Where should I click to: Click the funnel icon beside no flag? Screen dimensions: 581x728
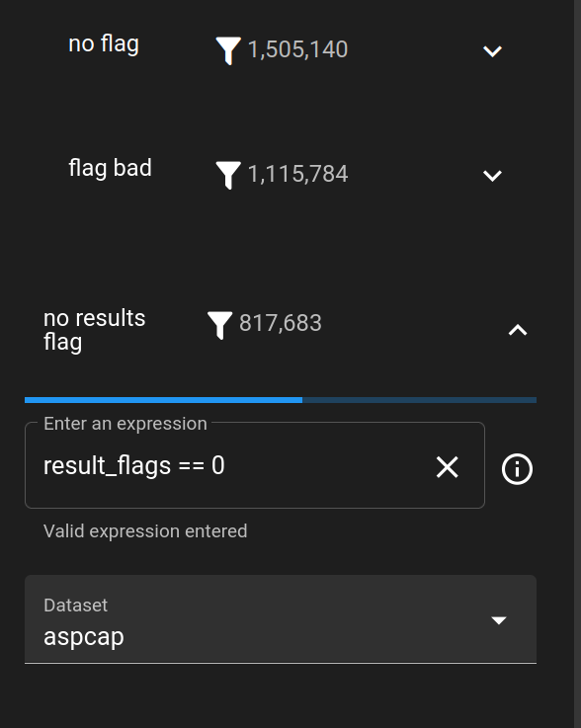[228, 50]
